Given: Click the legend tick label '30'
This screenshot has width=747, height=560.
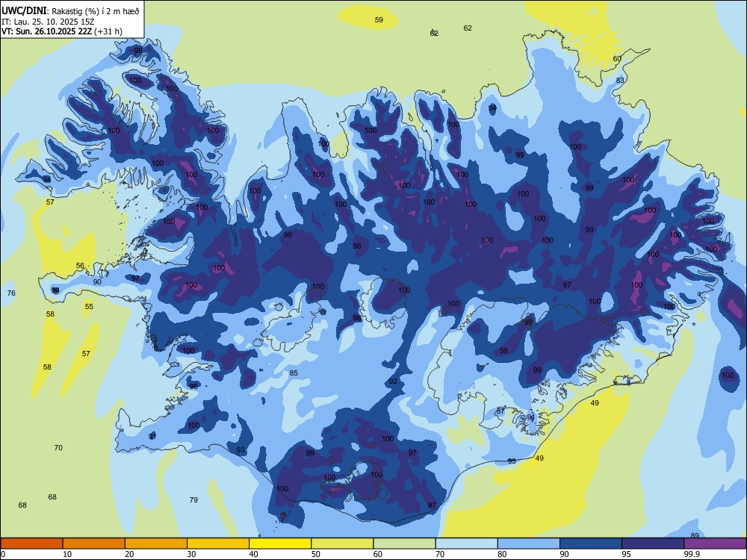Looking at the screenshot, I should coord(191,554).
